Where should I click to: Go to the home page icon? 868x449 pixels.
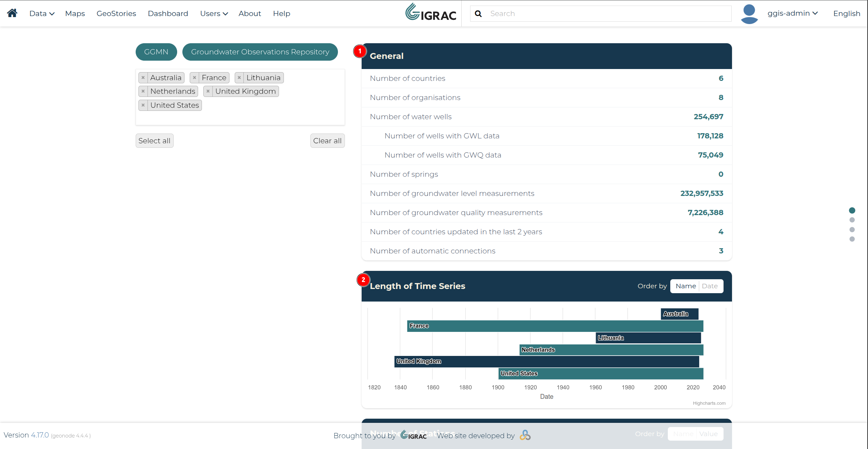point(12,13)
